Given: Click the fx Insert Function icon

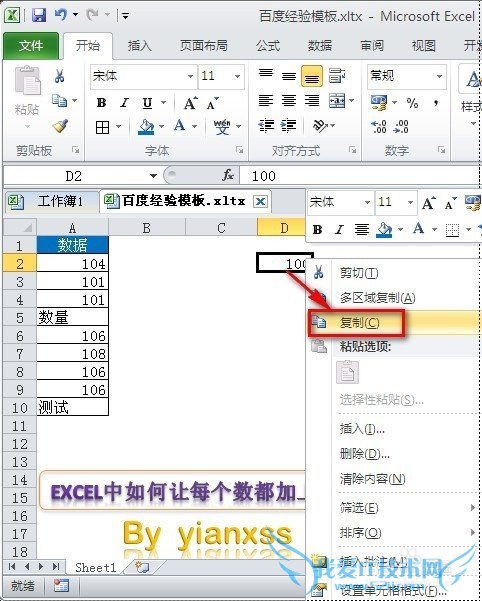Looking at the screenshot, I should coord(228,176).
